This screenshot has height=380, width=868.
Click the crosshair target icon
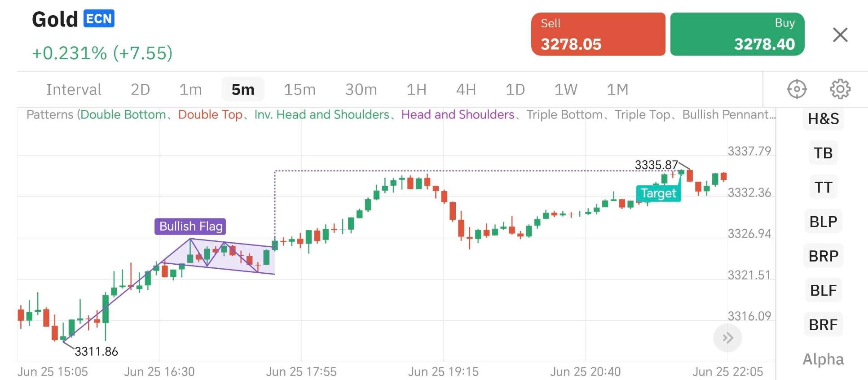pyautogui.click(x=797, y=89)
